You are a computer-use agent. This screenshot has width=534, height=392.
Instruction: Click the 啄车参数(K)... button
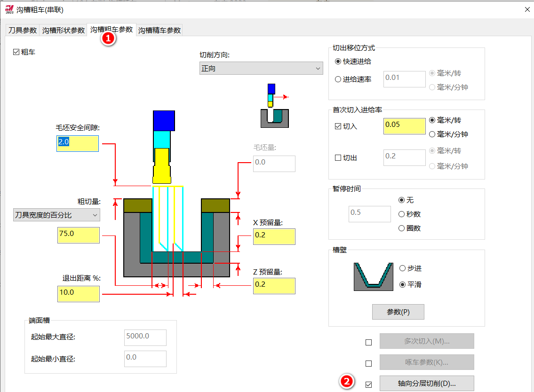(427, 362)
